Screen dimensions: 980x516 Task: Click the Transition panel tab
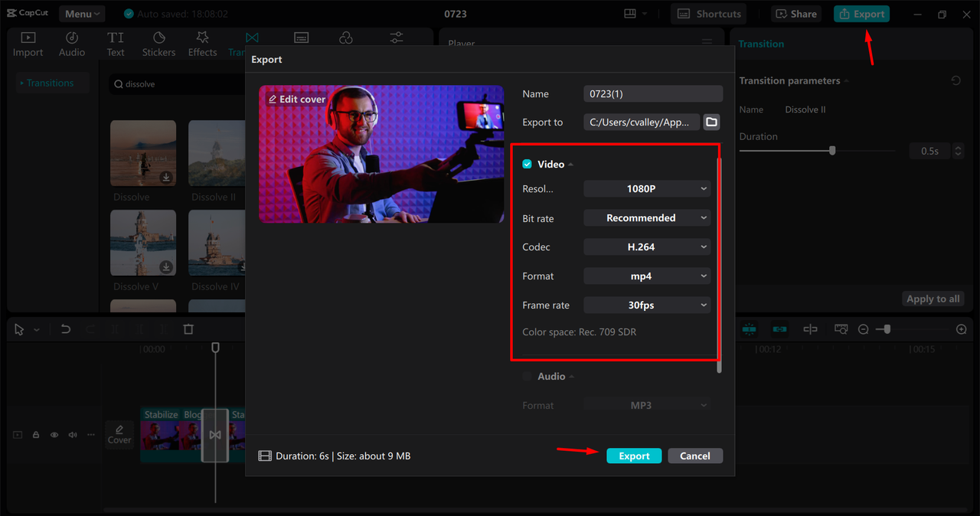click(761, 44)
